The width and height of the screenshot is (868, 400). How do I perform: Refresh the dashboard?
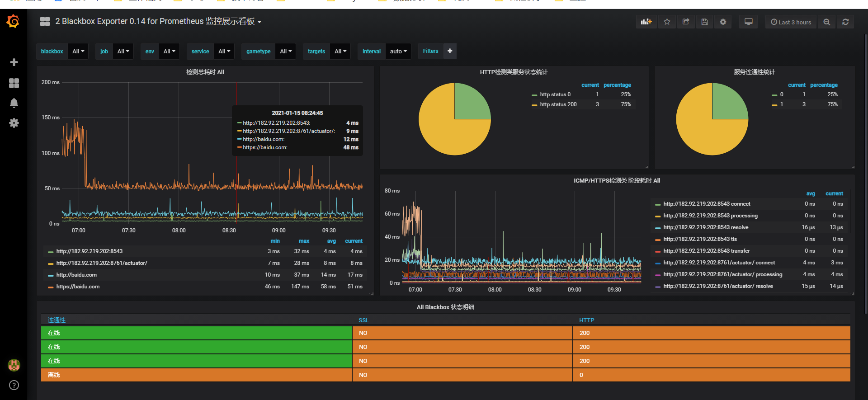[x=845, y=22]
